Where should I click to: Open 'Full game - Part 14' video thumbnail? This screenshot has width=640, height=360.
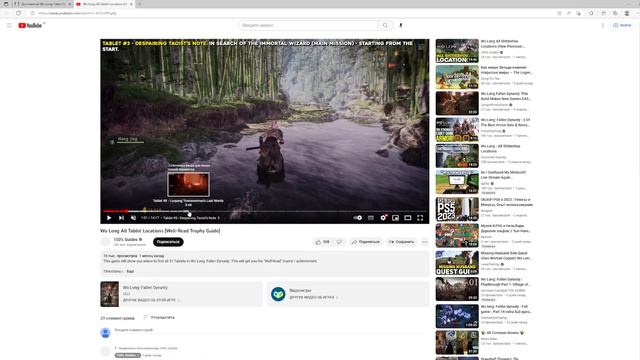pyautogui.click(x=457, y=316)
